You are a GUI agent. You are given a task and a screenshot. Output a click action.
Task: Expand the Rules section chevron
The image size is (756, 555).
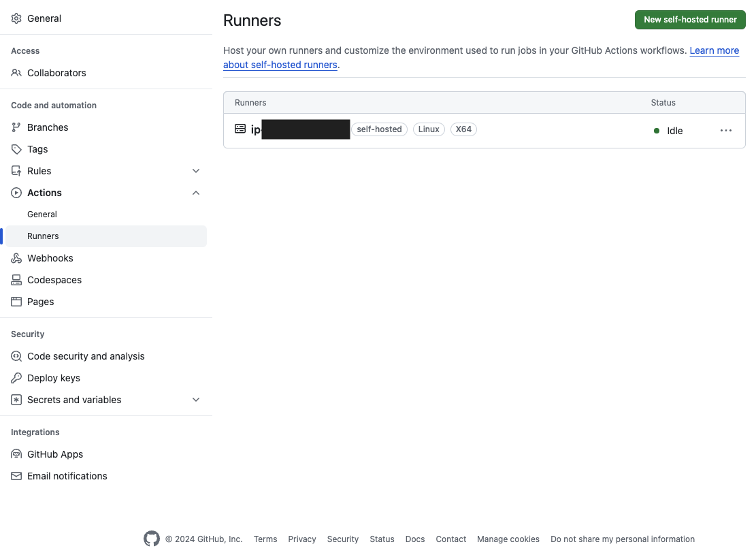[196, 171]
